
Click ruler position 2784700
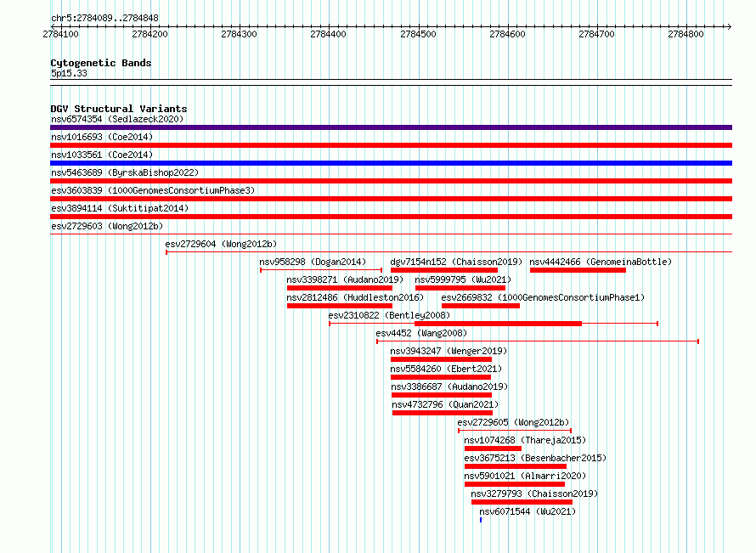[x=596, y=34]
